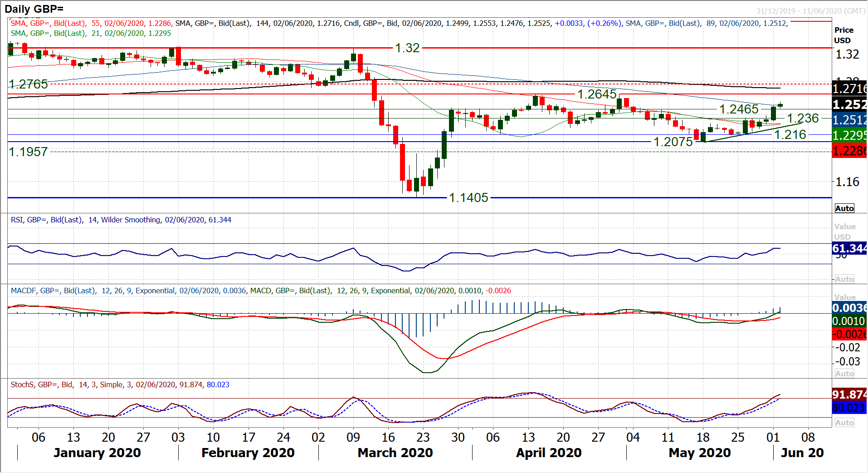
Task: Select the green 1.2295 SMA price tag
Action: coord(849,135)
